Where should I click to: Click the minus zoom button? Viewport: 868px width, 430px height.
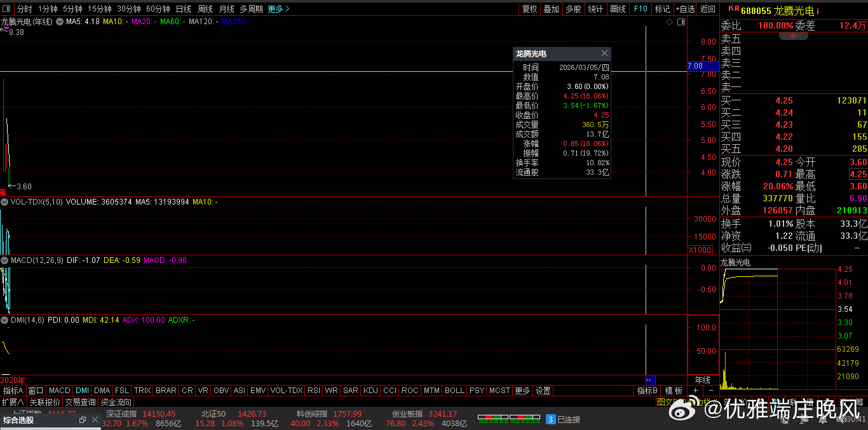coord(710,391)
